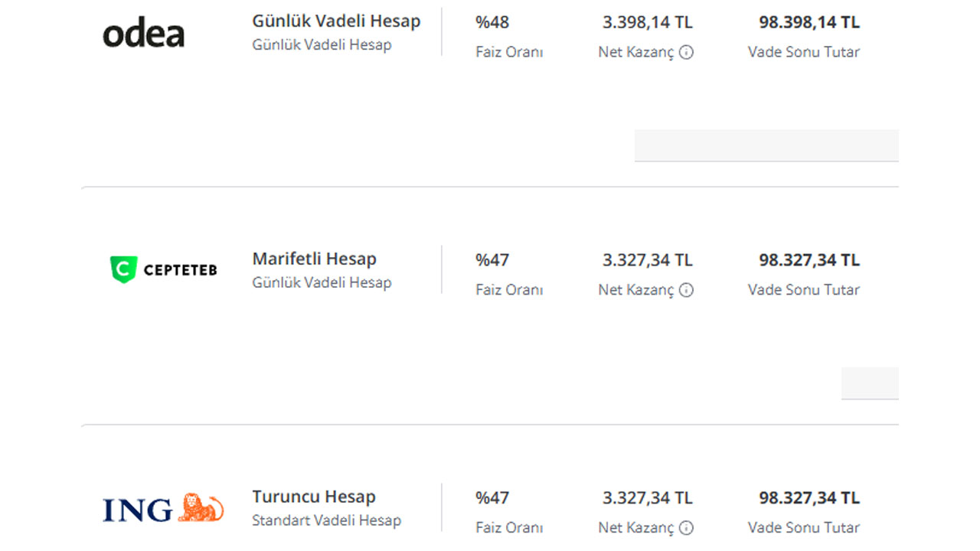Screen dimensions: 980x551
Task: Open Net Kazanç info icon for CEPTETEB
Action: (x=687, y=290)
